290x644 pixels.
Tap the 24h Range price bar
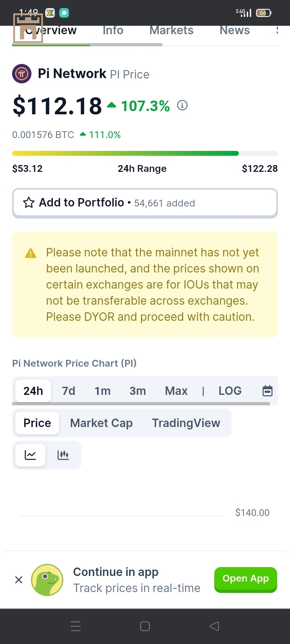[x=145, y=153]
